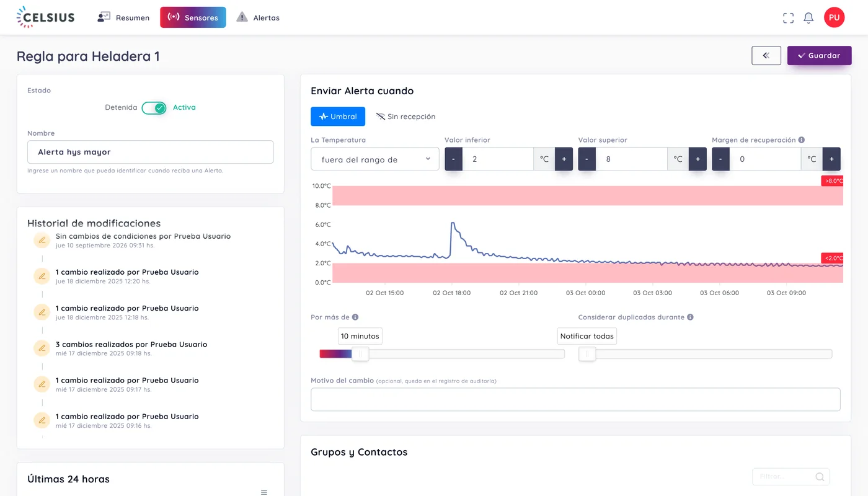This screenshot has height=496, width=868.
Task: Open the Alertas tab
Action: coord(258,17)
